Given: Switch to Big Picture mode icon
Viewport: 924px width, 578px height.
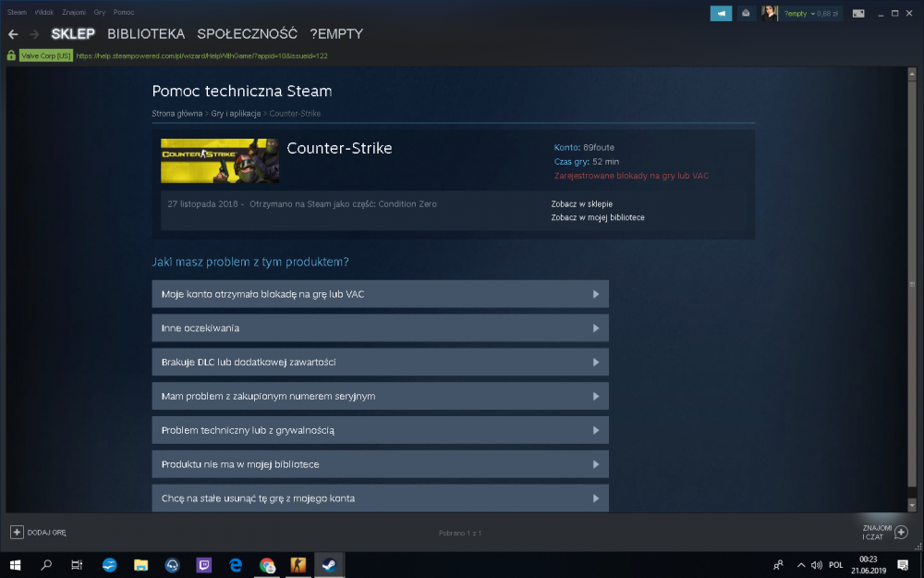Looking at the screenshot, I should [858, 13].
